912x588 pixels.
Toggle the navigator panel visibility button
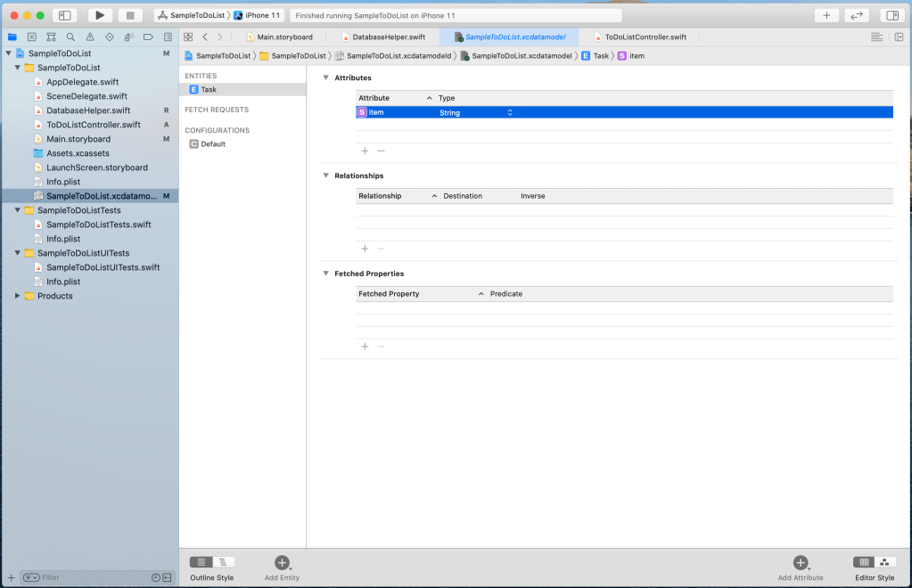[64, 15]
